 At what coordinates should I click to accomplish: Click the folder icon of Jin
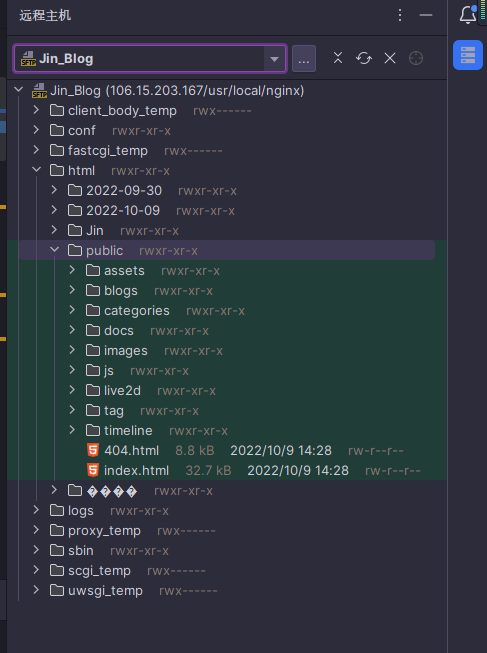[x=75, y=230]
